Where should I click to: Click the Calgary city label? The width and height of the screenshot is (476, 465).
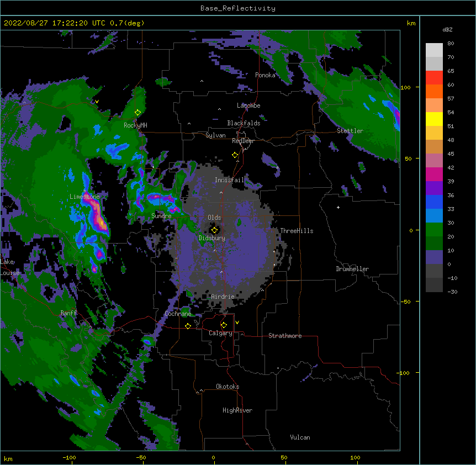pyautogui.click(x=220, y=333)
